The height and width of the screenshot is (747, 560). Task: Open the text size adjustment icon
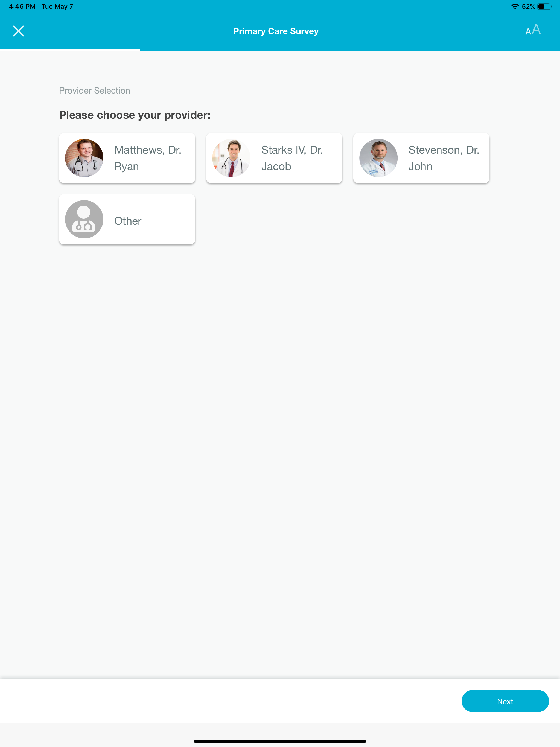(x=533, y=30)
